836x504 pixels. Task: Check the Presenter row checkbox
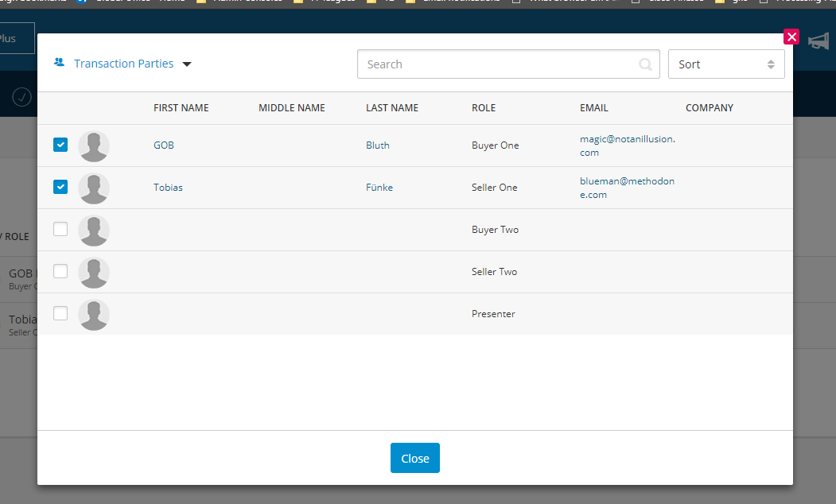click(60, 312)
